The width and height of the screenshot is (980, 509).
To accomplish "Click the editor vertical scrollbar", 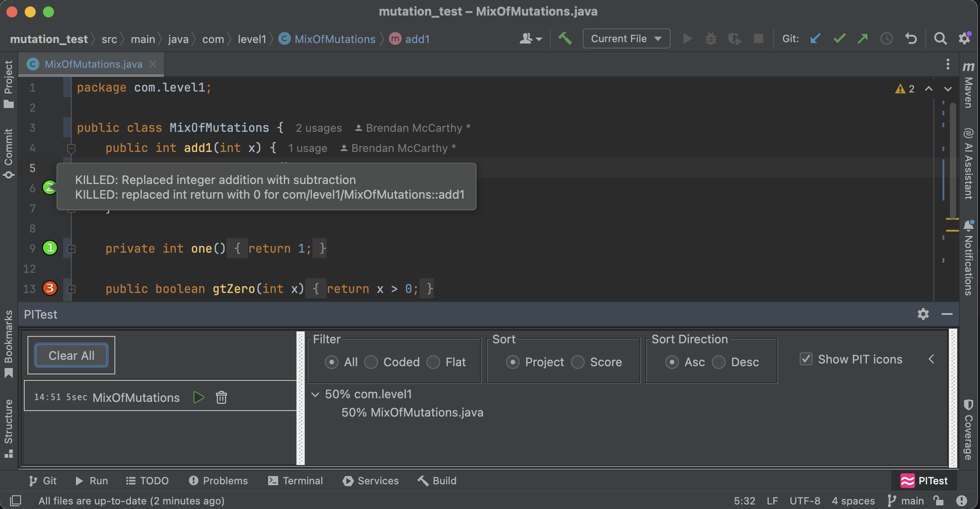I will tap(953, 160).
